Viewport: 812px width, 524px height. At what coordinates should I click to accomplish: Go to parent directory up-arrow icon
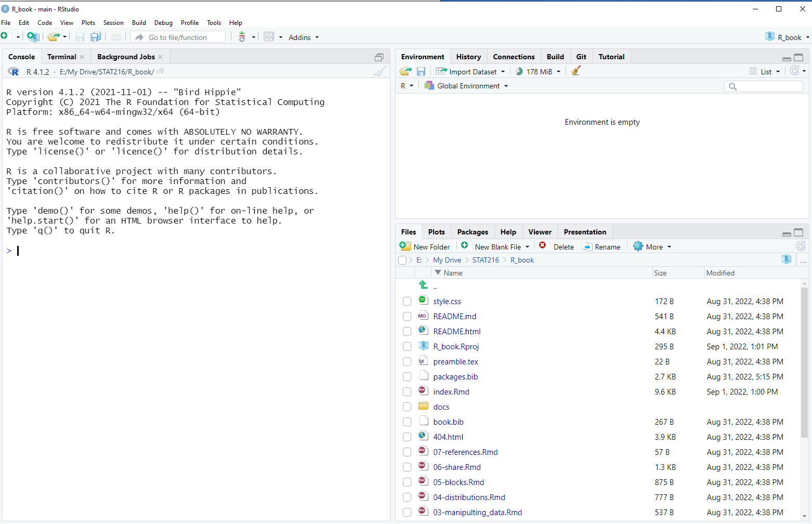pos(423,285)
